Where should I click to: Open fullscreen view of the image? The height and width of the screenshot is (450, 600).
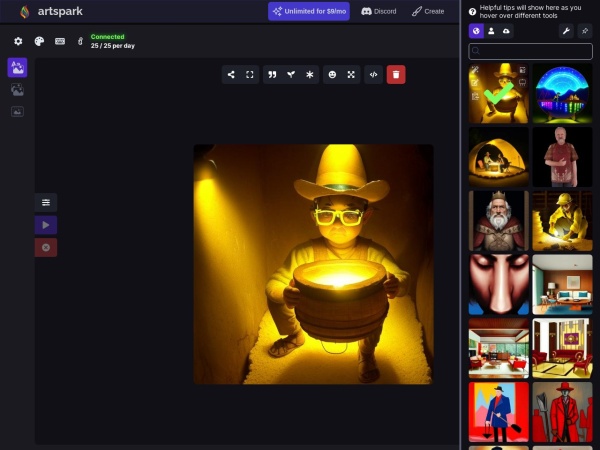(x=250, y=74)
